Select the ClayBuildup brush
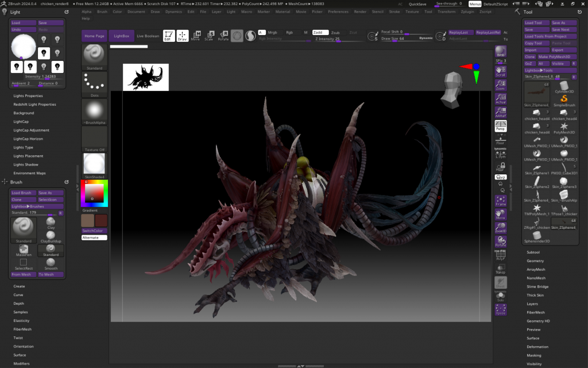588x368 pixels. [x=51, y=237]
